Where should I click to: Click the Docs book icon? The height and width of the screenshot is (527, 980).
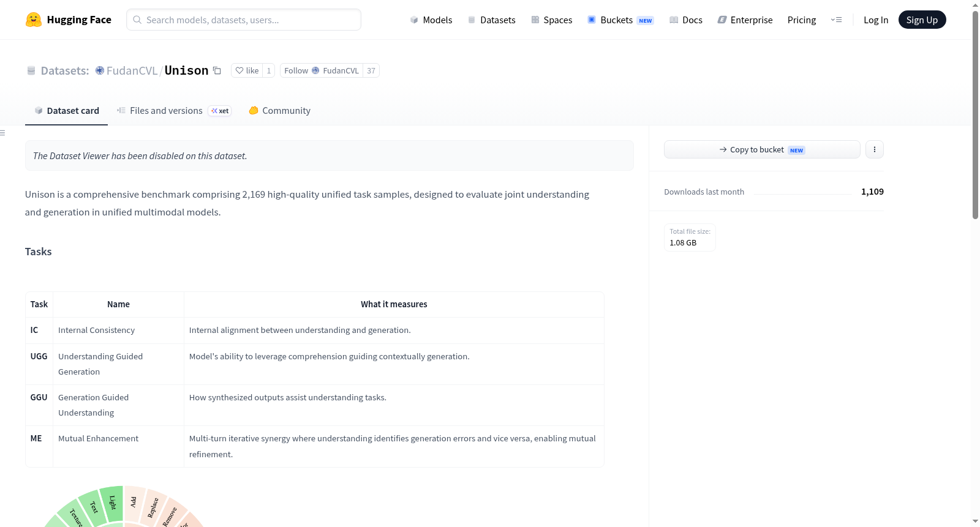[674, 20]
